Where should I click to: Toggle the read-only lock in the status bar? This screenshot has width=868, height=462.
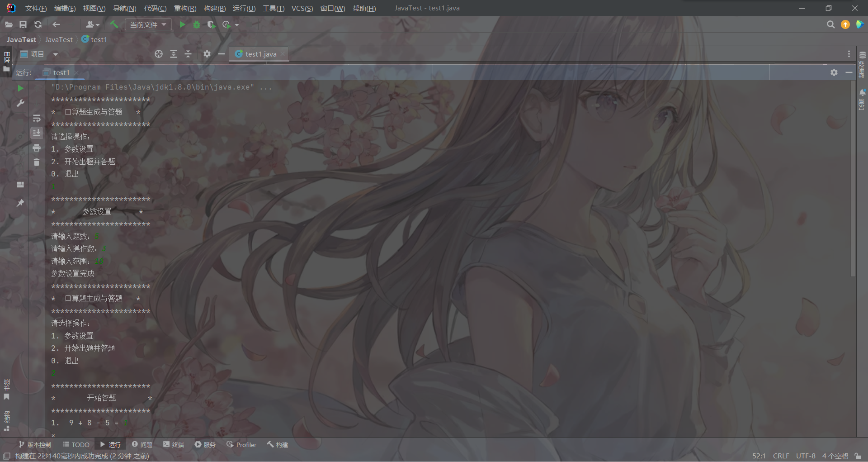[x=858, y=456]
